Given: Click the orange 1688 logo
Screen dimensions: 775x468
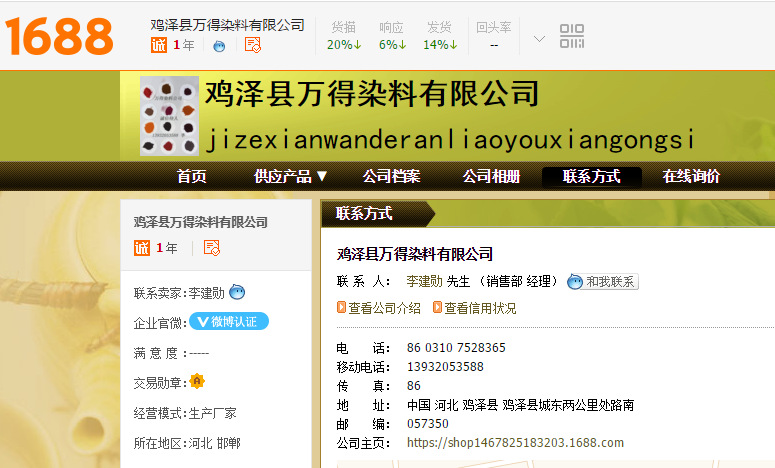Looking at the screenshot, I should pyautogui.click(x=59, y=36).
